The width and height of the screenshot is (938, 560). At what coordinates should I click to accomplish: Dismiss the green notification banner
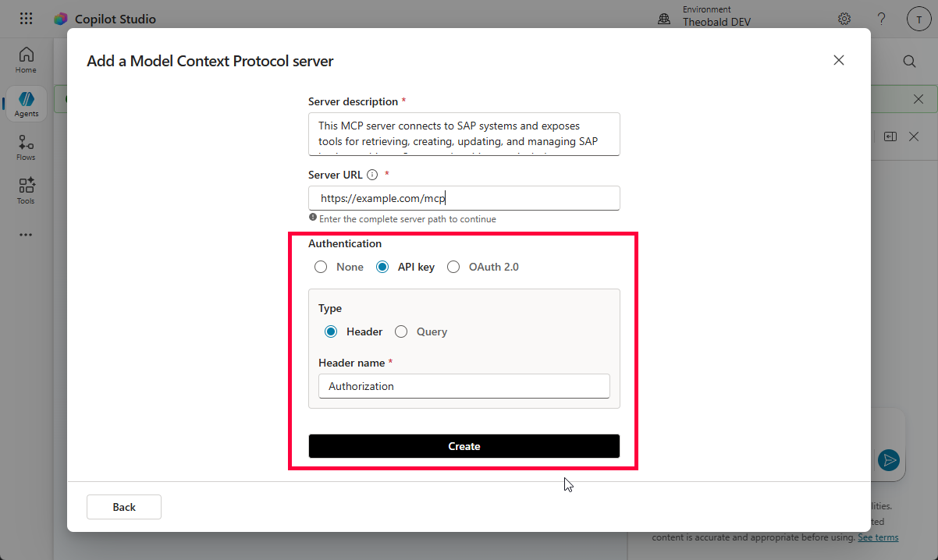(918, 99)
